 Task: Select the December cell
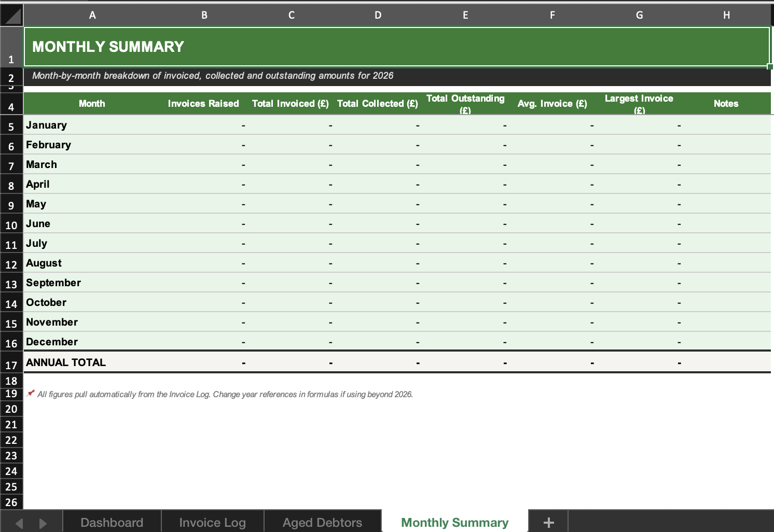(x=92, y=342)
